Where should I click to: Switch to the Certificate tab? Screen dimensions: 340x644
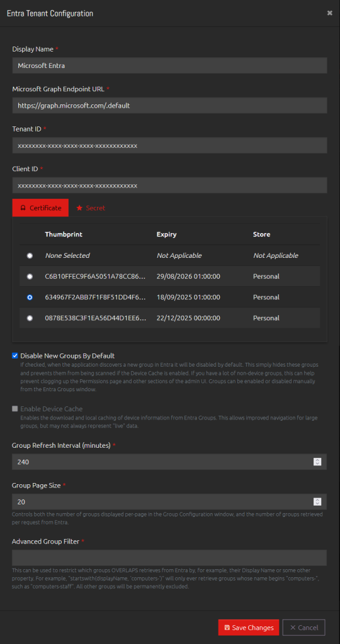point(40,208)
